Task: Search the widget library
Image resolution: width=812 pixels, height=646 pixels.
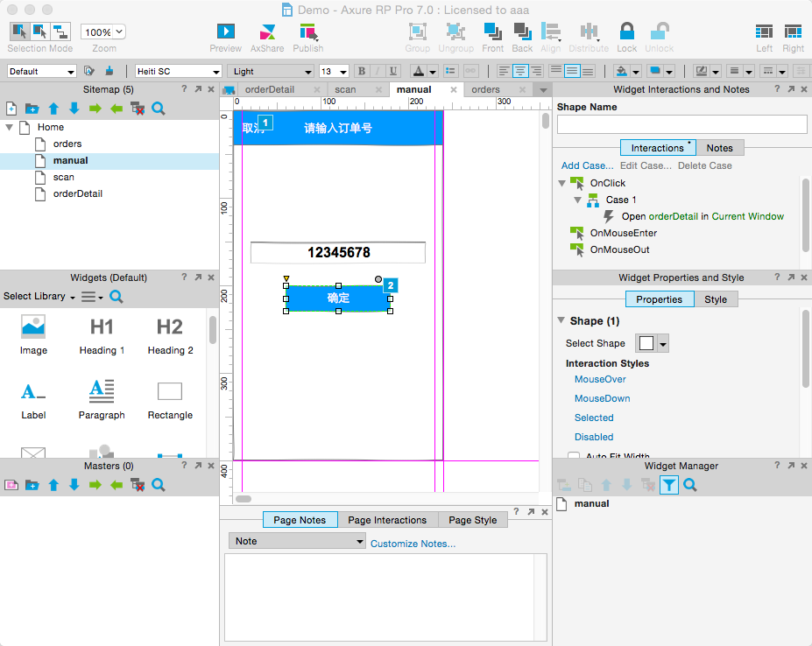Action: coord(117,297)
